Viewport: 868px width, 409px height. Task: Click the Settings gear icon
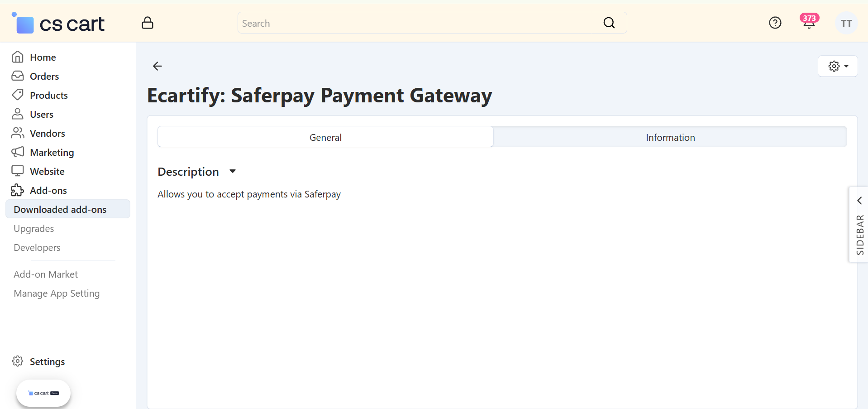click(18, 361)
